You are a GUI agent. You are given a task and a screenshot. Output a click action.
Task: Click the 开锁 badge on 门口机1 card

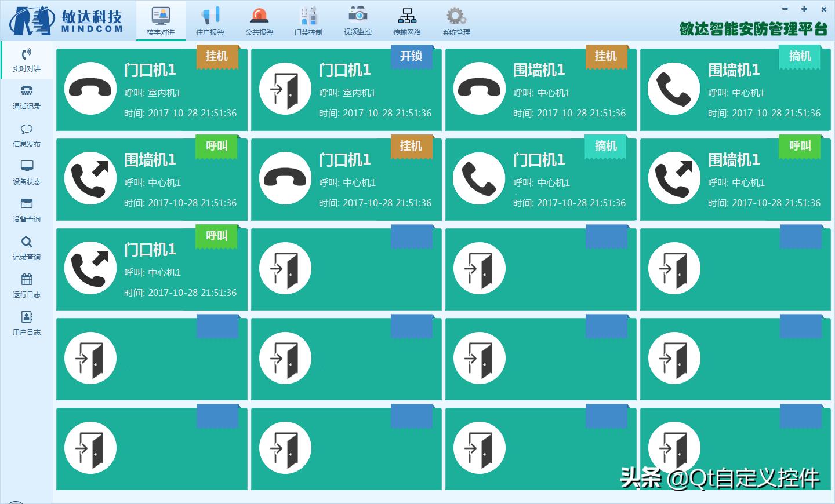coord(412,57)
